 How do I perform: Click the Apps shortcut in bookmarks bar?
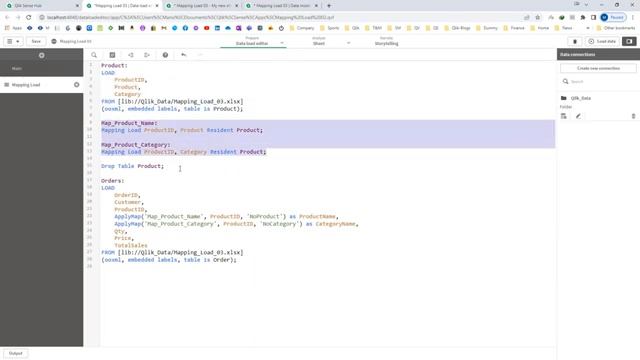click(x=13, y=28)
